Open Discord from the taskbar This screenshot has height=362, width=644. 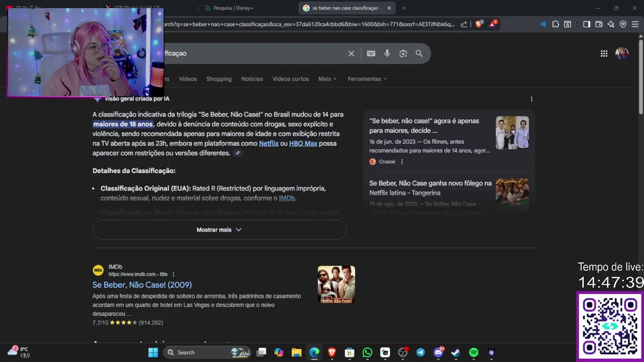point(438,352)
